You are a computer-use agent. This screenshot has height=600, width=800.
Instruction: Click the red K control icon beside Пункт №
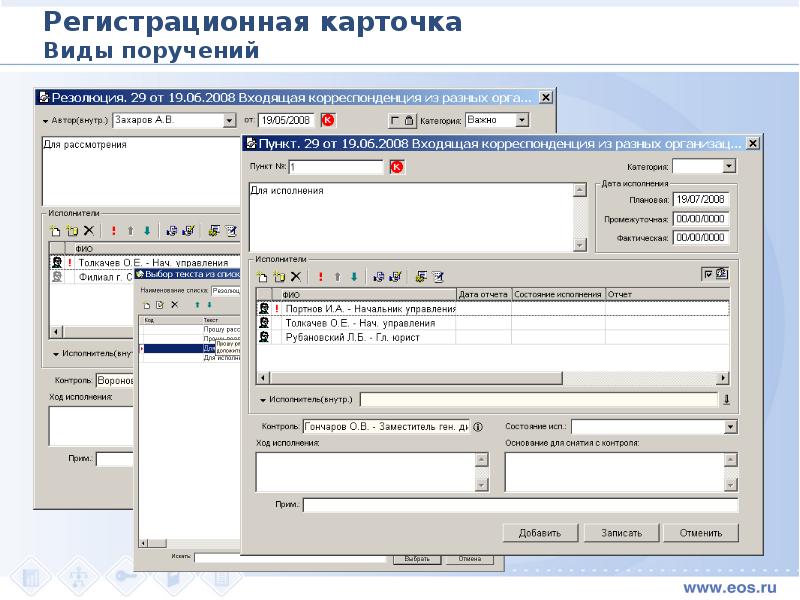[397, 167]
